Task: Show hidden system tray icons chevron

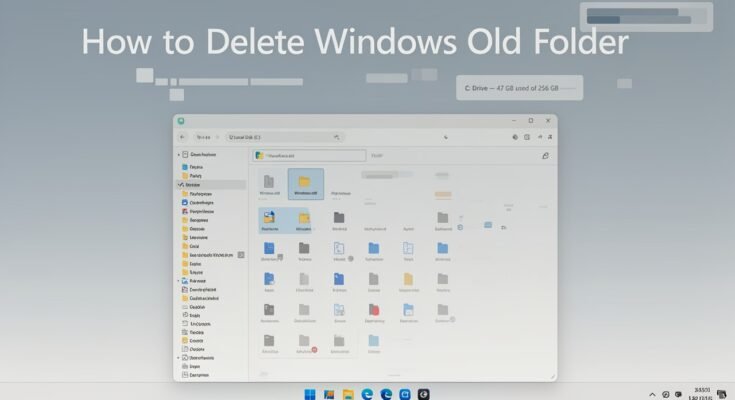Action: click(x=652, y=395)
